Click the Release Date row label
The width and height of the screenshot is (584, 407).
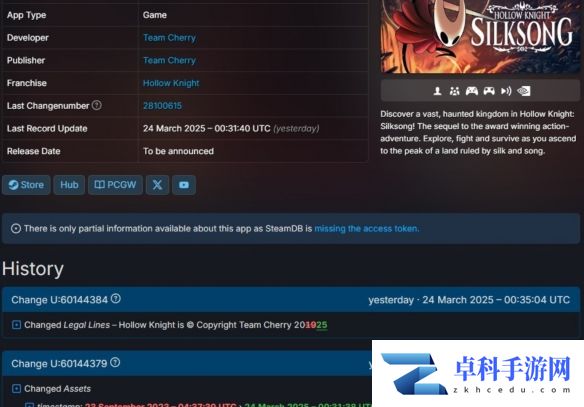click(34, 151)
